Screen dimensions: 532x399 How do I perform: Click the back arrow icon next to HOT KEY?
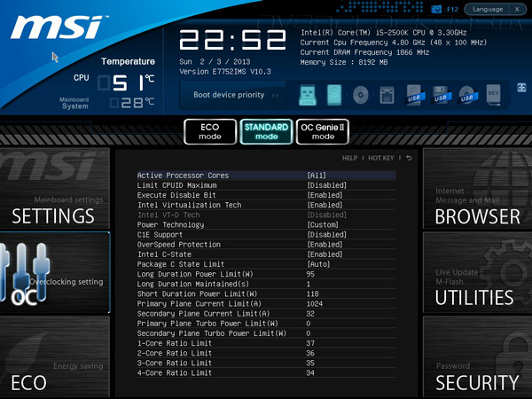[409, 158]
